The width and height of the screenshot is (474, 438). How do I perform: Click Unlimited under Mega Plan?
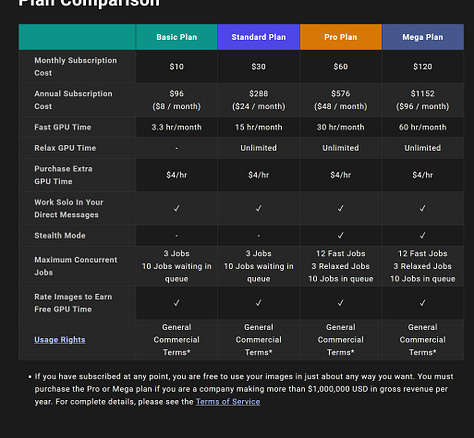423,148
